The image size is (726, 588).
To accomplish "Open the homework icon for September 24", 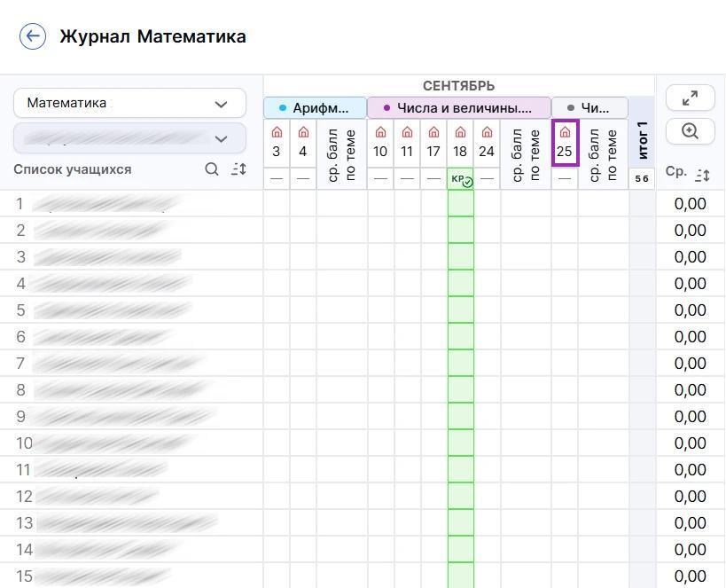I will coord(487,132).
